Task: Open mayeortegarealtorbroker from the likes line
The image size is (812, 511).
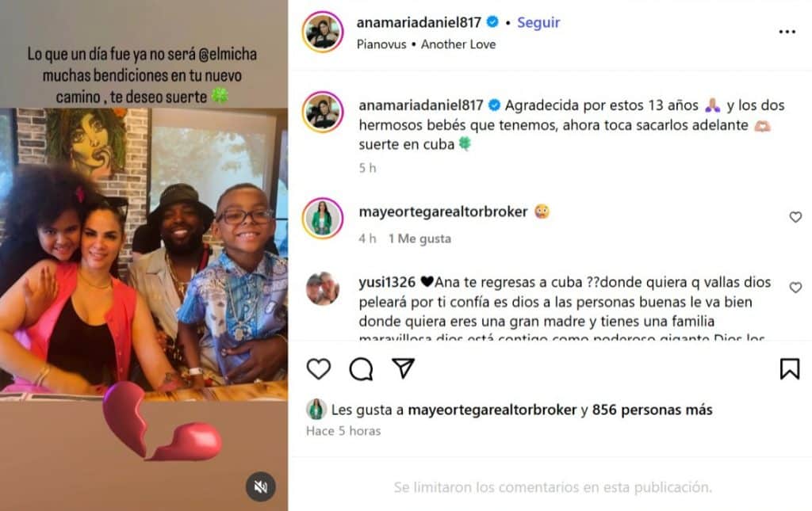Action: (x=492, y=410)
